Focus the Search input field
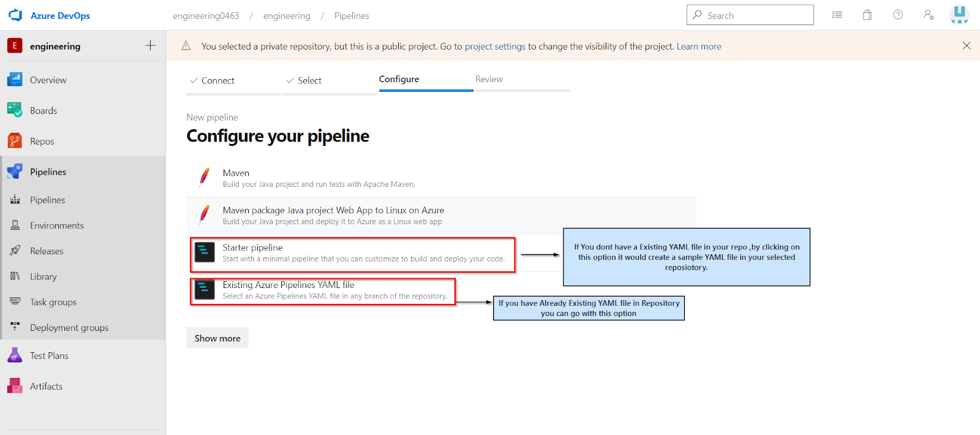Screen dimensions: 980x435 coord(750,15)
